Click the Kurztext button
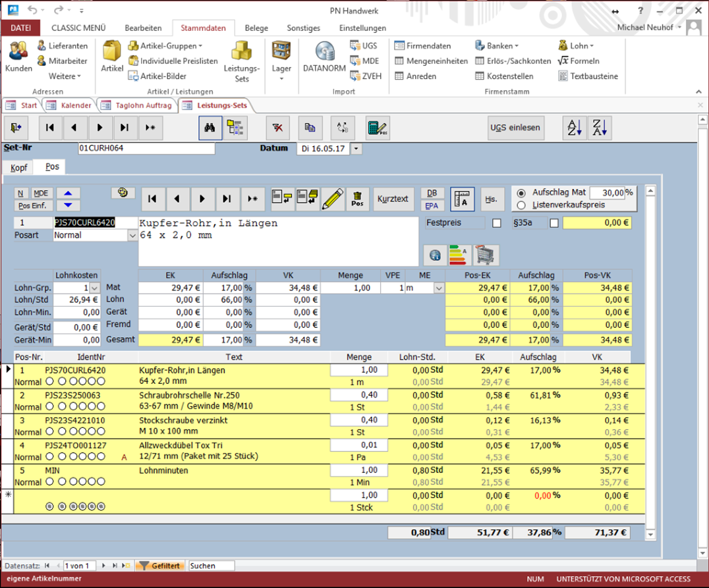The image size is (709, 588). [x=393, y=199]
